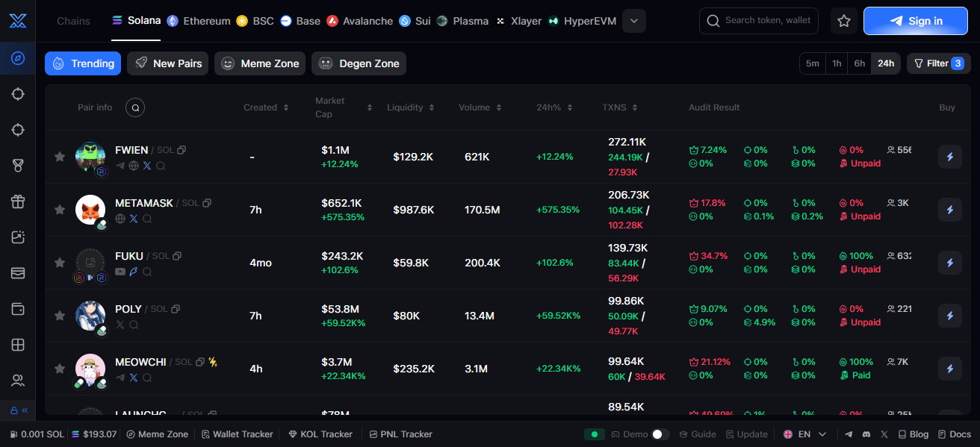
Task: Open the gift rewards icon in the sidebar
Action: tap(18, 201)
